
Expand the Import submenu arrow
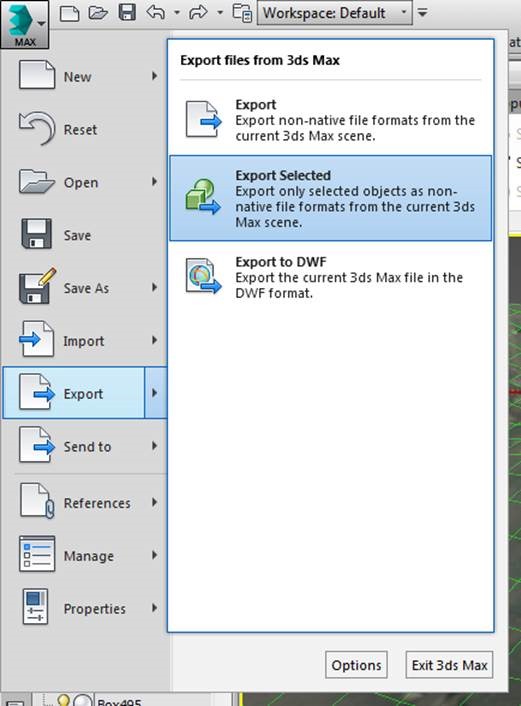154,340
